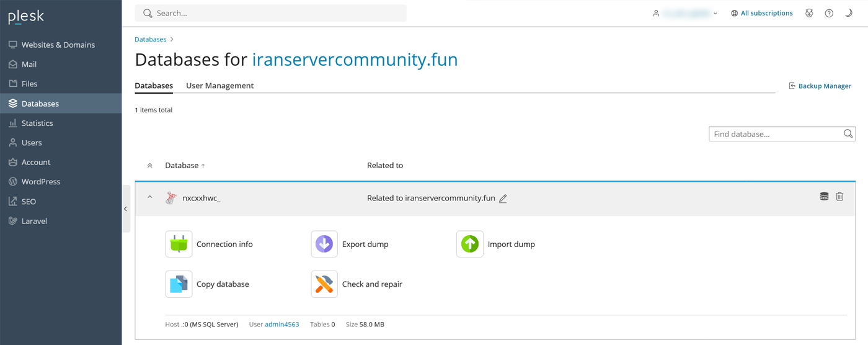
Task: Click the Import dump upload icon
Action: click(x=469, y=244)
